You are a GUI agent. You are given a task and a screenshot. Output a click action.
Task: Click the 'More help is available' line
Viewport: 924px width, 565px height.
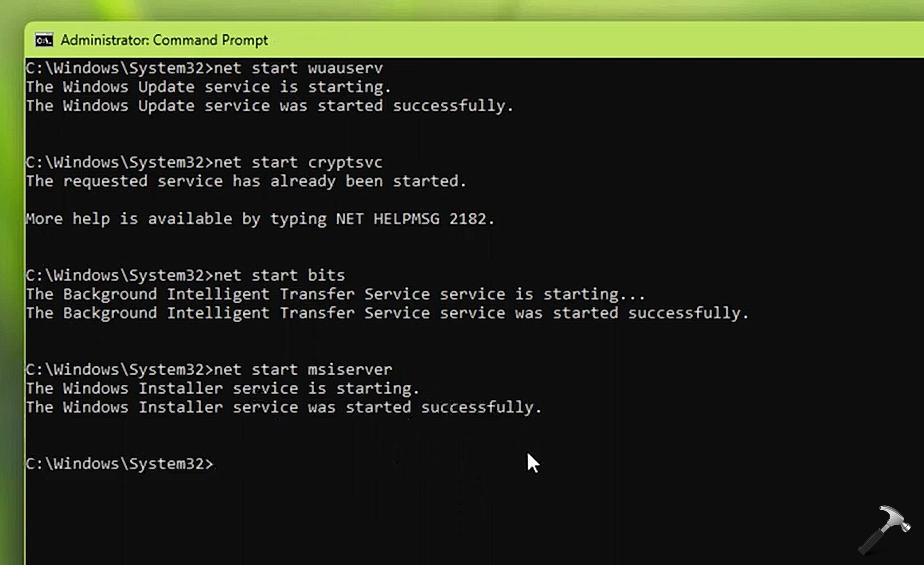259,219
